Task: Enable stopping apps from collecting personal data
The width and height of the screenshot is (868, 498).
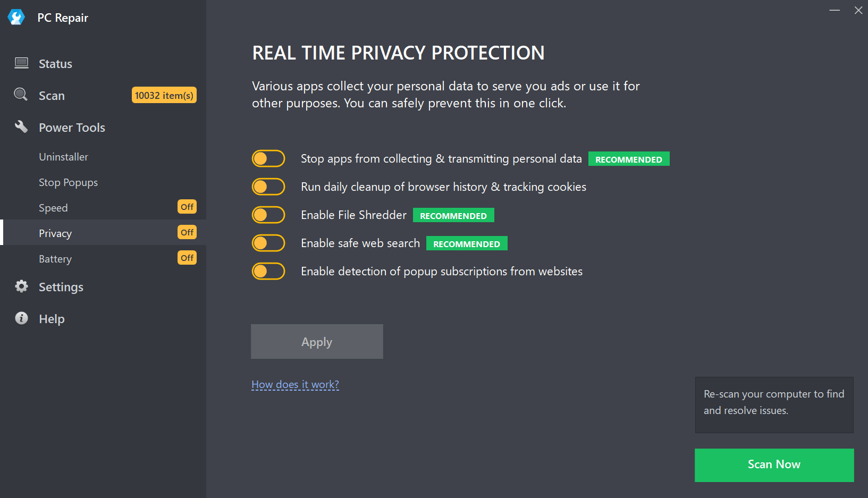Action: tap(268, 158)
